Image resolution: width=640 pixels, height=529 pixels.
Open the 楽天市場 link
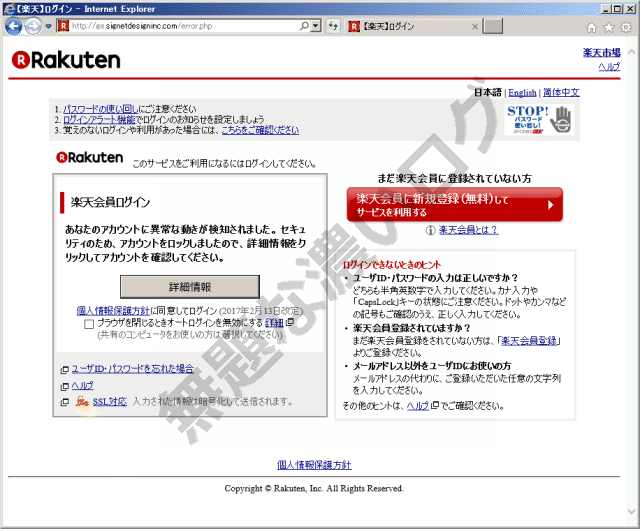point(601,53)
